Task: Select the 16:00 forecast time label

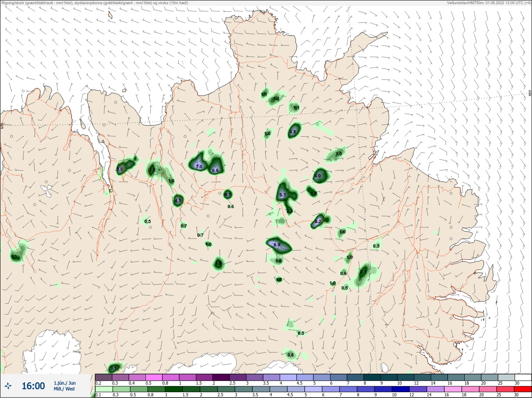Action: pos(33,386)
